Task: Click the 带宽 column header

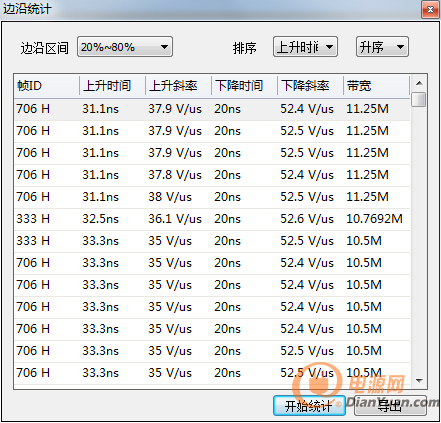Action: pyautogui.click(x=376, y=86)
